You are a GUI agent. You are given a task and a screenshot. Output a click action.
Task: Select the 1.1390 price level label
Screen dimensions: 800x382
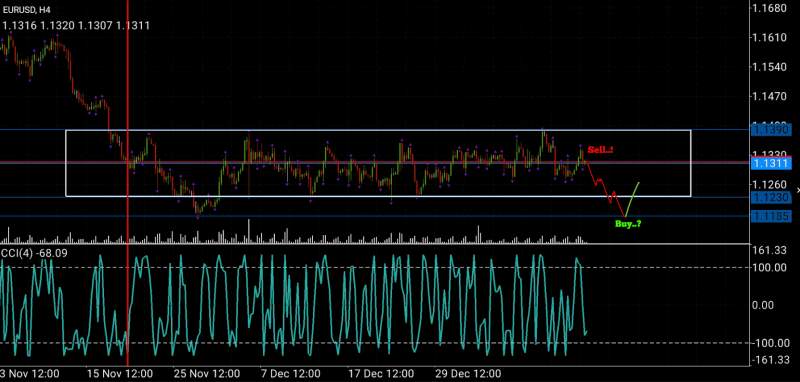pos(772,131)
